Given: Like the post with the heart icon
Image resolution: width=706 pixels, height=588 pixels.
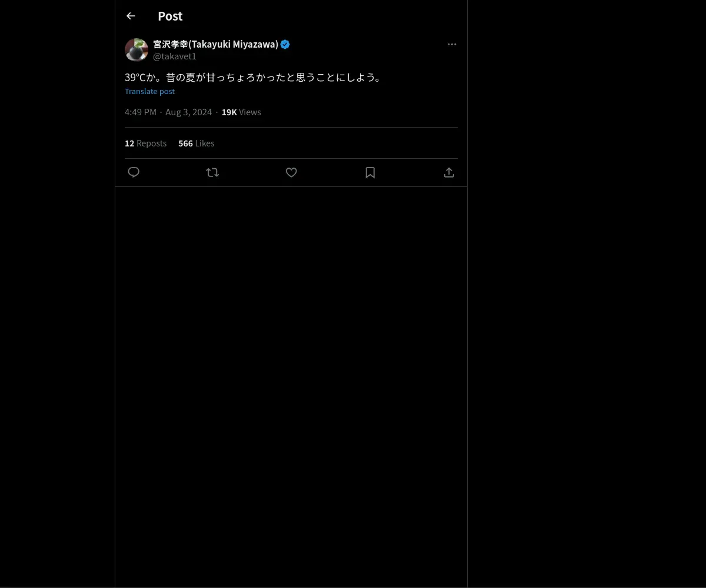Looking at the screenshot, I should (291, 172).
